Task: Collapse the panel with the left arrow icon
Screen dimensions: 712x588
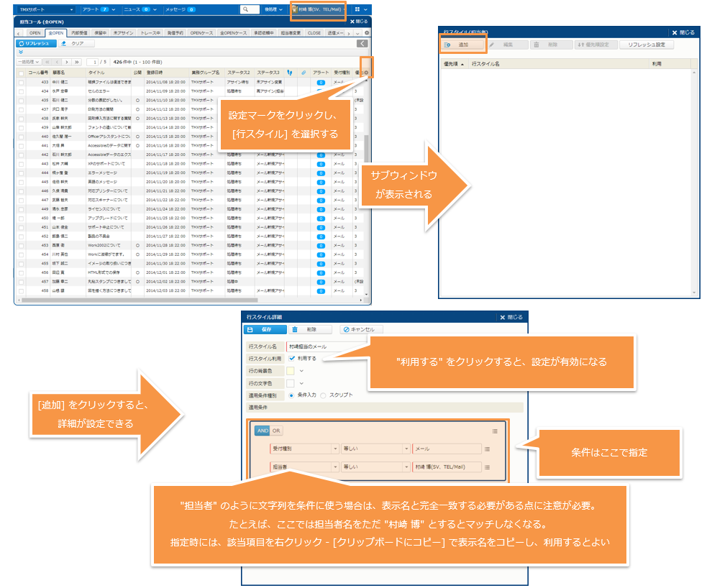Action: tap(362, 44)
